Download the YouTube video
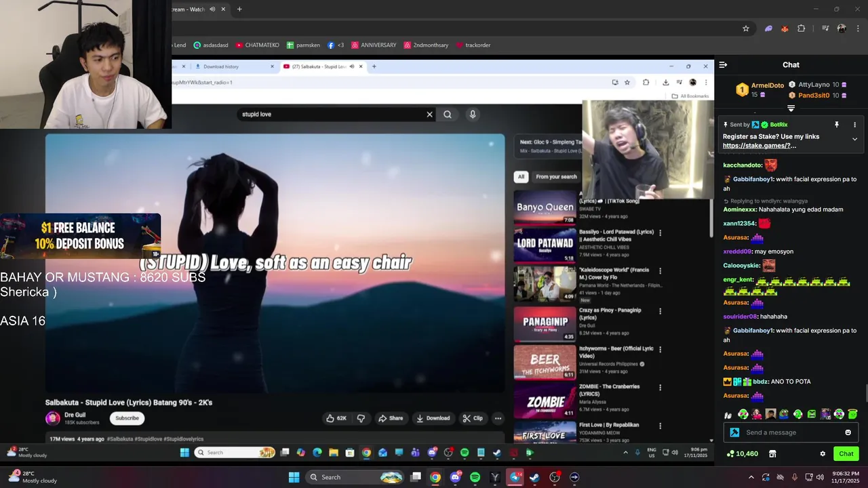The width and height of the screenshot is (868, 488). point(433,418)
